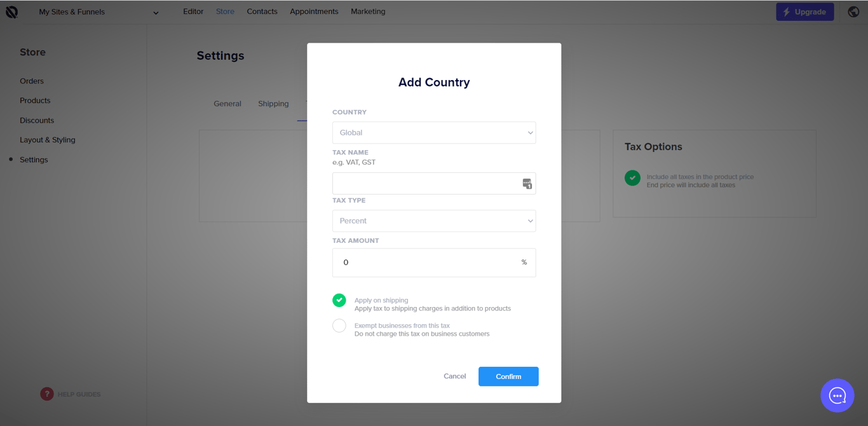Toggle the Apply on shipping checkbox

tap(339, 300)
